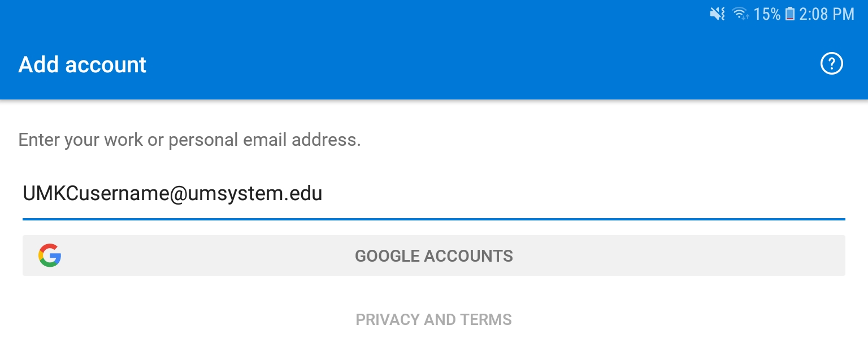Click the Google G logo
This screenshot has width=868, height=351.
(x=50, y=255)
